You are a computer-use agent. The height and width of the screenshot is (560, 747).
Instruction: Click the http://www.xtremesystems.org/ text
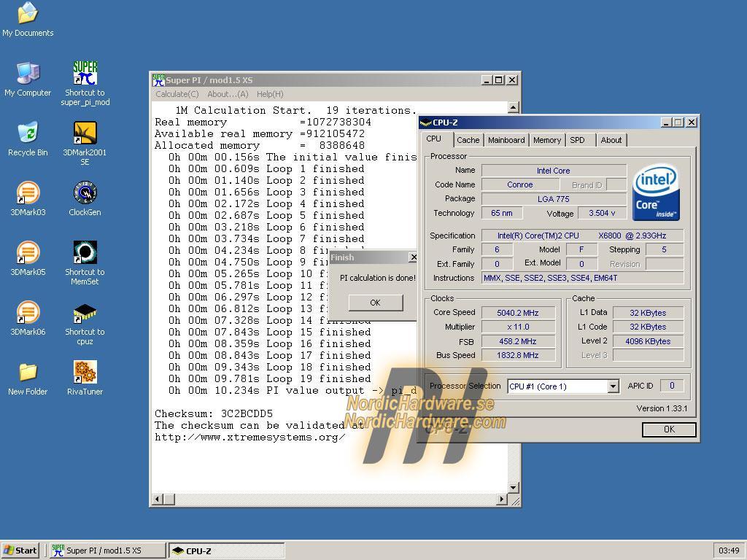[x=249, y=437]
